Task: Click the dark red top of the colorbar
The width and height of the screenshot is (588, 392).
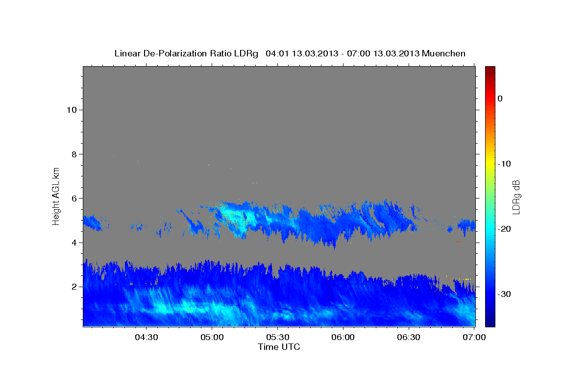Action: tap(490, 70)
